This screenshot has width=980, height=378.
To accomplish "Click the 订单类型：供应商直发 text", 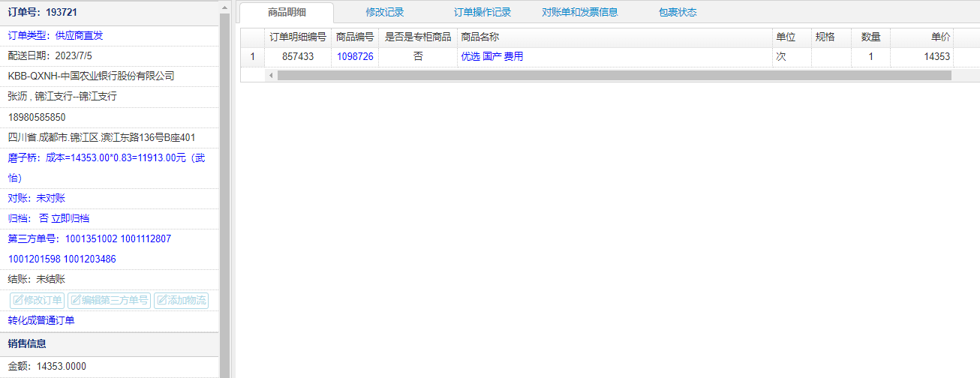I will (x=56, y=35).
